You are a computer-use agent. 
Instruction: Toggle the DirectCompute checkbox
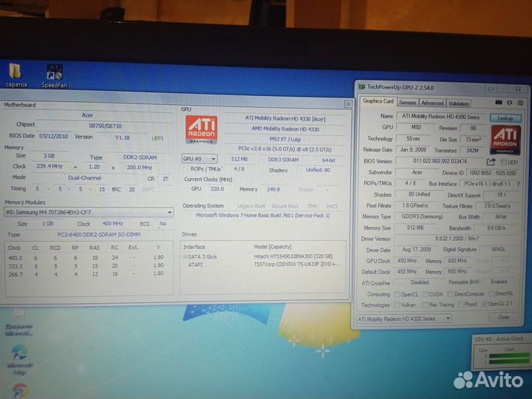pos(450,294)
